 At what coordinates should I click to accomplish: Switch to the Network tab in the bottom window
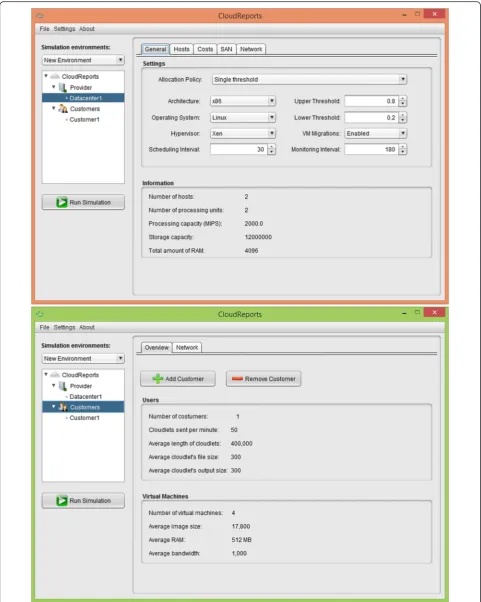[187, 347]
